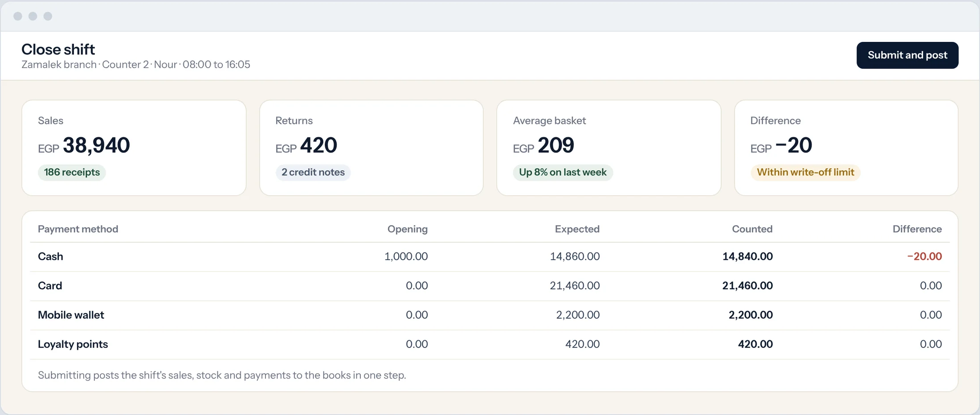Select the Card row label
980x415 pixels.
[x=50, y=286]
